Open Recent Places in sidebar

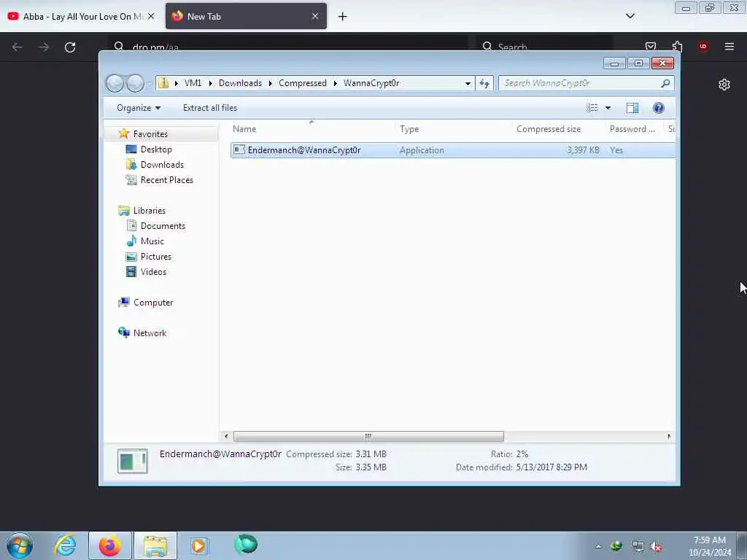[167, 180]
